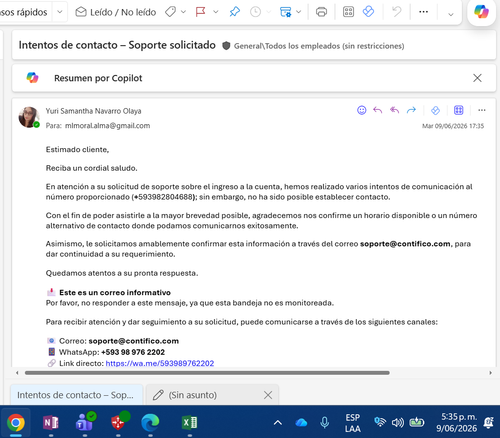
Task: Open Yuri Samantha Navarro Olaya's profile picture
Action: [29, 117]
